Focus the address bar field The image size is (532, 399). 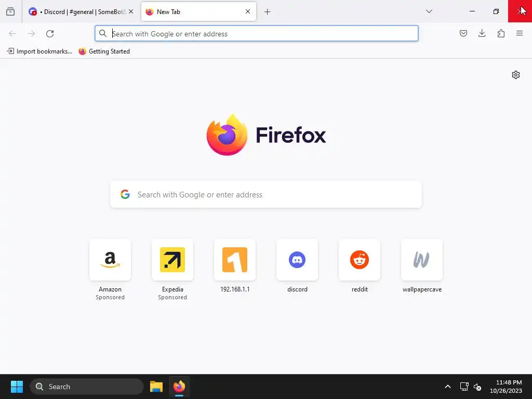(257, 34)
